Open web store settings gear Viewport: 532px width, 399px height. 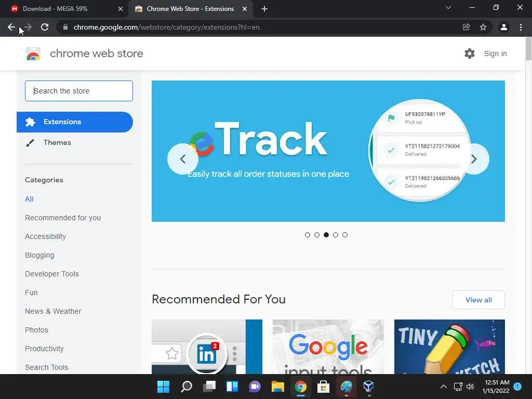[x=470, y=54]
